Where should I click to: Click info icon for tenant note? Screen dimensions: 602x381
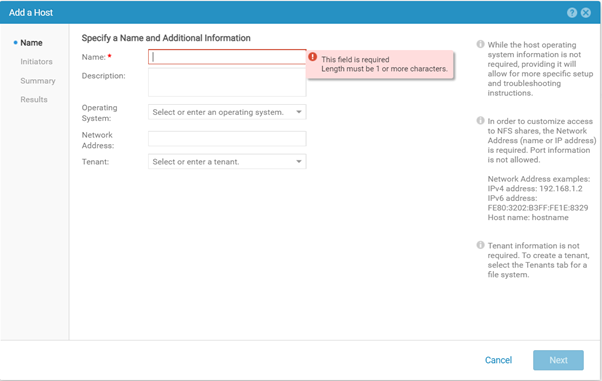(480, 245)
